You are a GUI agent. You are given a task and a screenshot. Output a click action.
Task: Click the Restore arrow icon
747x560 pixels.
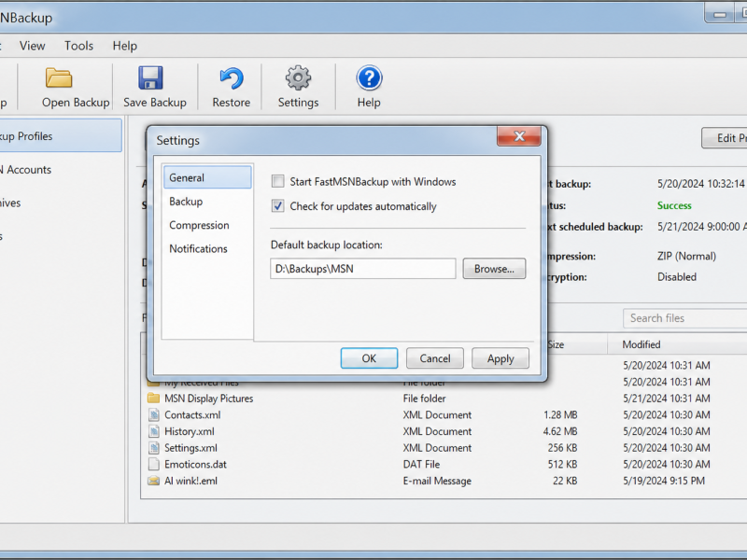[232, 78]
